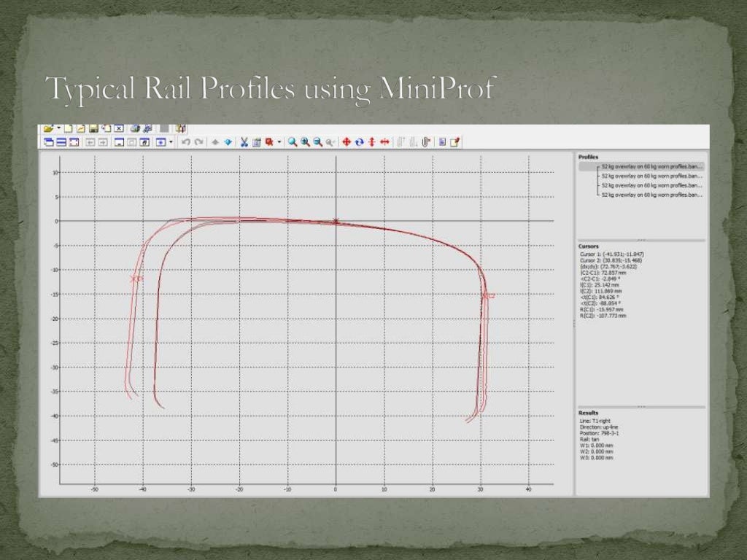This screenshot has height=560, width=747.
Task: Click the view mode icon with dropdown
Action: 160,142
